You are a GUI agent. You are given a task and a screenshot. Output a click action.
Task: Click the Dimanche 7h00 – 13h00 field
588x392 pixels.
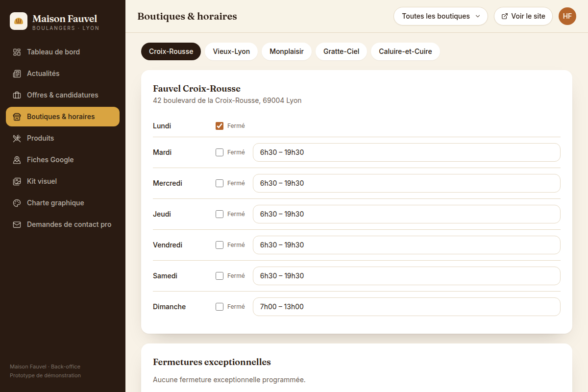coord(407,307)
